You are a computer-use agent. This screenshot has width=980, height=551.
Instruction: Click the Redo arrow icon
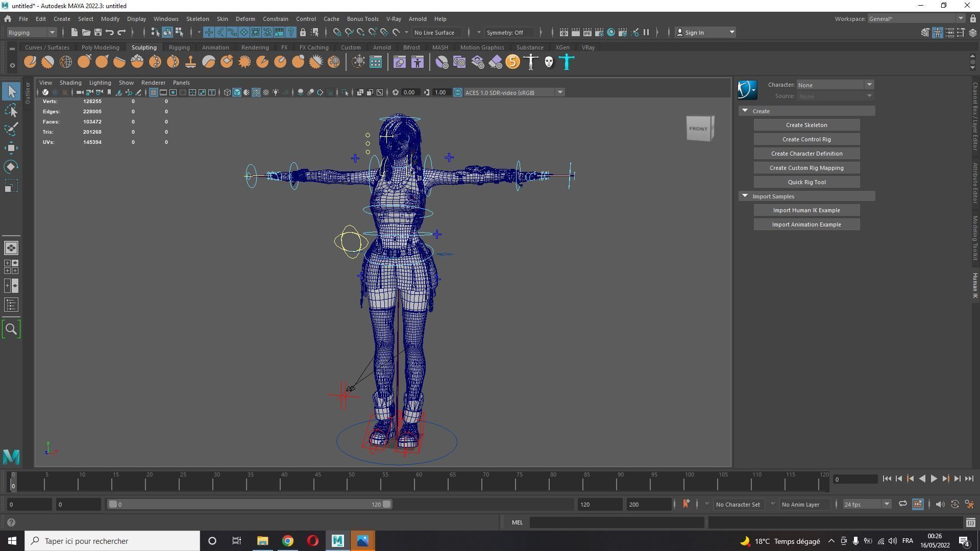pos(121,32)
